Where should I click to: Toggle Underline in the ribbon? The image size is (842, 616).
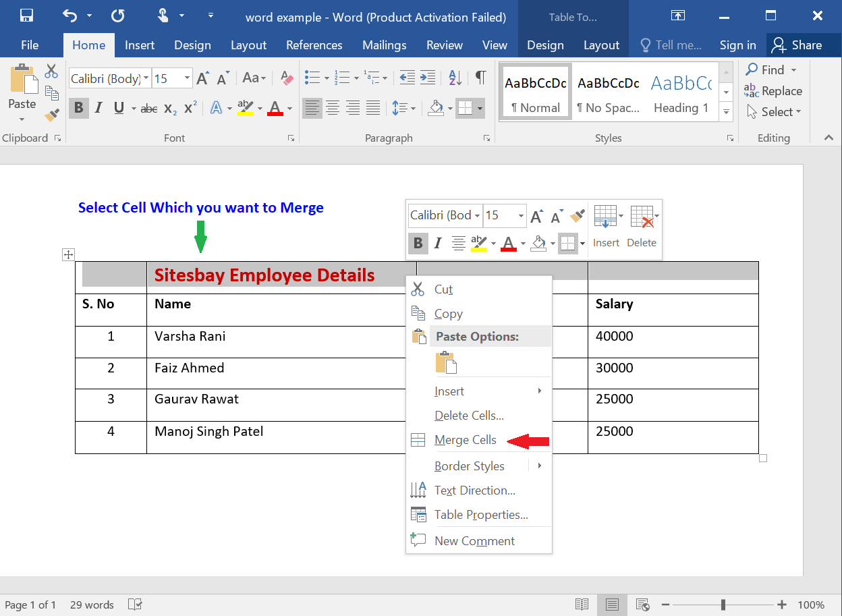point(119,108)
